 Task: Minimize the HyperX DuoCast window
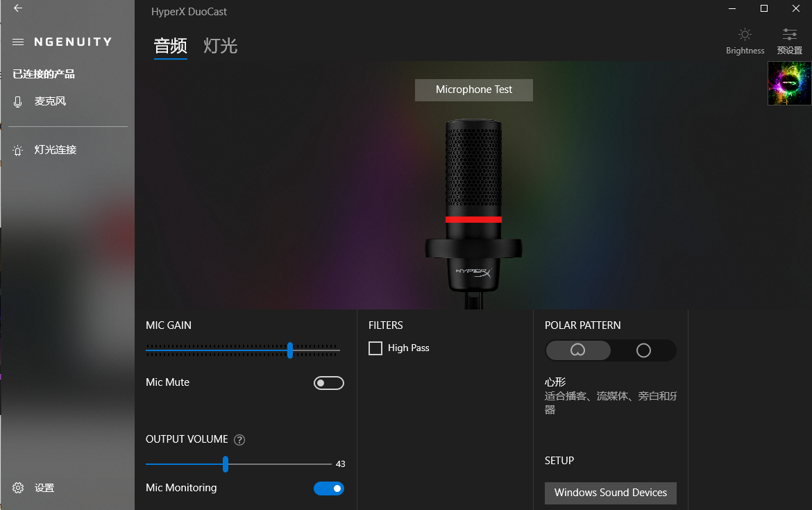tap(731, 8)
